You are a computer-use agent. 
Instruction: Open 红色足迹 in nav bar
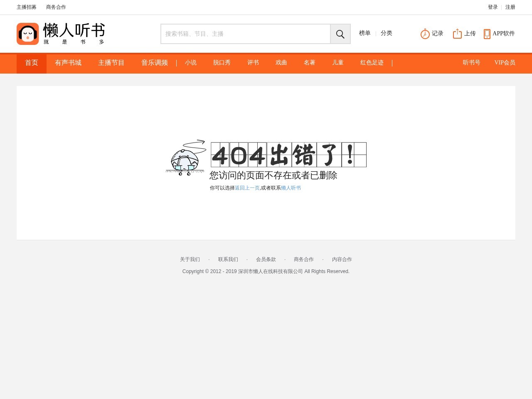pos(372,63)
